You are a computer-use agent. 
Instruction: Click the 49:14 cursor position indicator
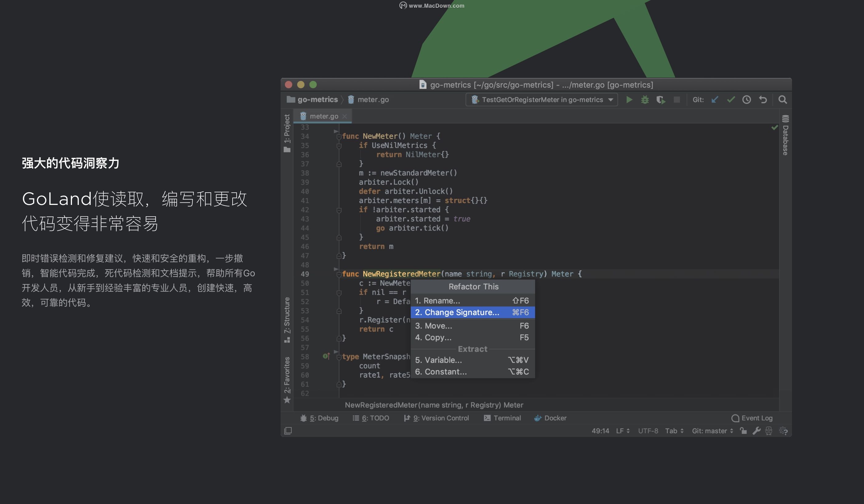(x=600, y=431)
